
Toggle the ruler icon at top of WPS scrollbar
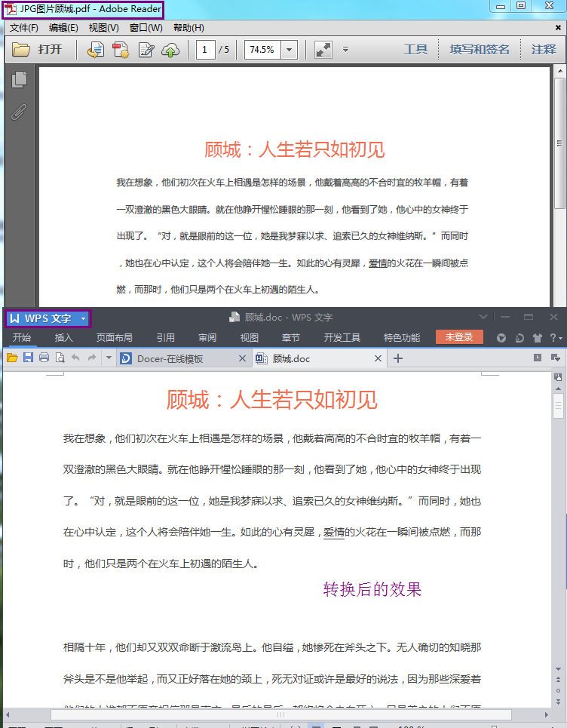point(558,377)
